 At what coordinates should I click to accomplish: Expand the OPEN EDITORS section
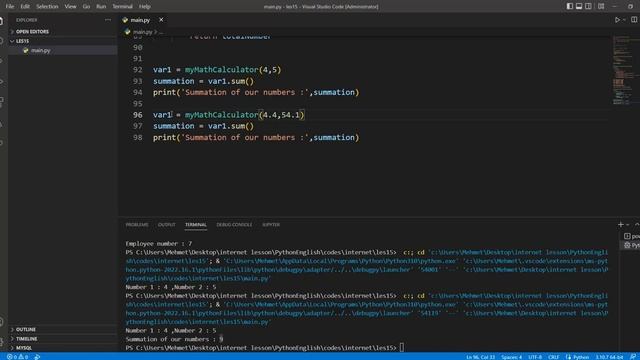coord(62,31)
